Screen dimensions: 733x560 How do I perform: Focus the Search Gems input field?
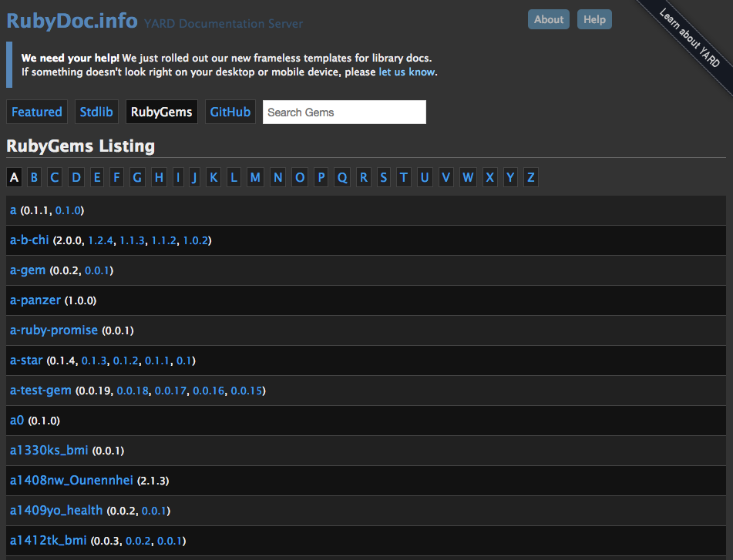(x=344, y=112)
